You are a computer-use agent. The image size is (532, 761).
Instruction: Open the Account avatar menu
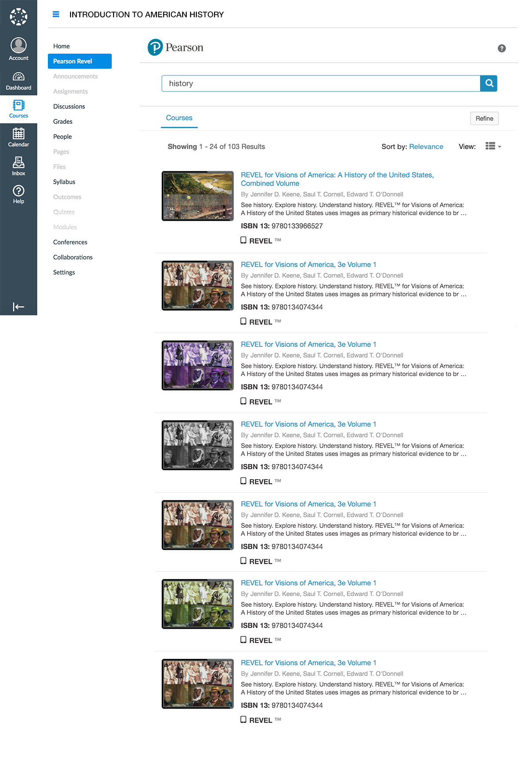(x=19, y=49)
